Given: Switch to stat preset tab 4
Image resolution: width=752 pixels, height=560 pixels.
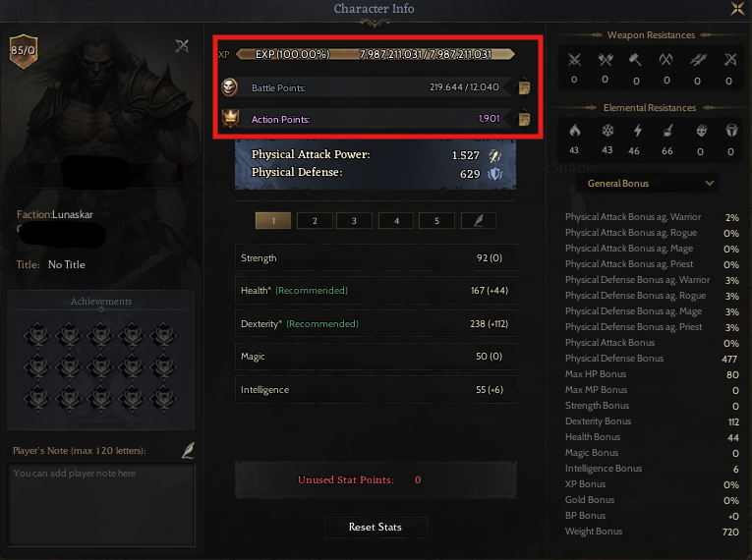Looking at the screenshot, I should (x=396, y=220).
